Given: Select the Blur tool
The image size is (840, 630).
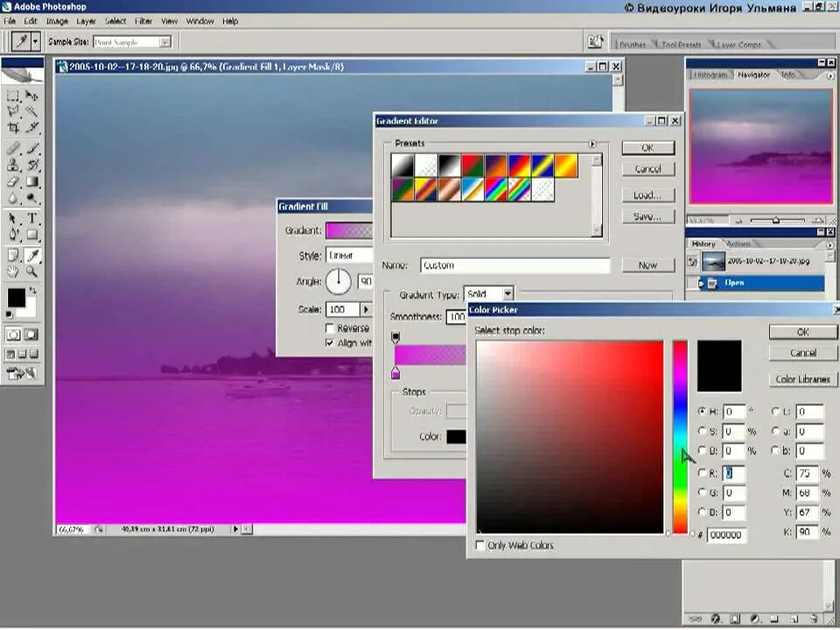Looking at the screenshot, I should [13, 199].
